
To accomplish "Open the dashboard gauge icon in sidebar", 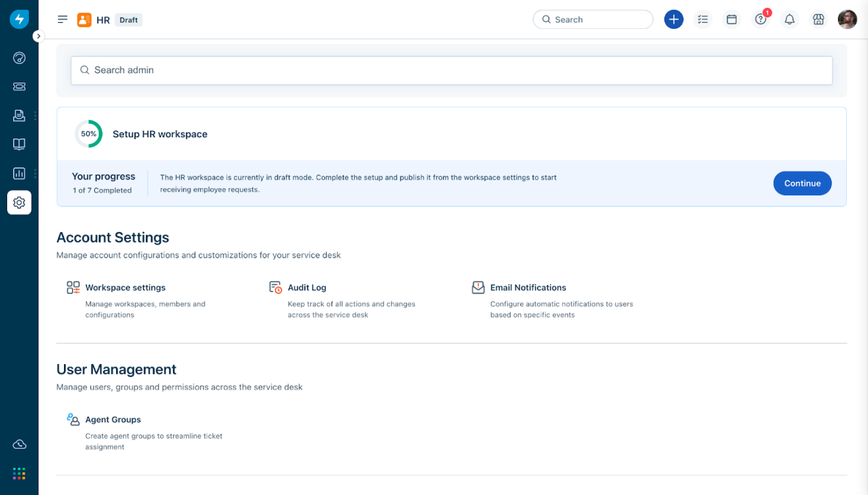I will [x=19, y=57].
